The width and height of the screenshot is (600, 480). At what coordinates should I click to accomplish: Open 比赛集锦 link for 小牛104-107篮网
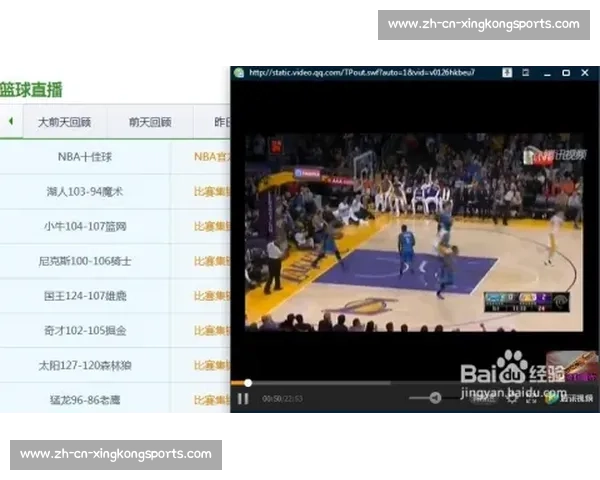click(x=212, y=226)
